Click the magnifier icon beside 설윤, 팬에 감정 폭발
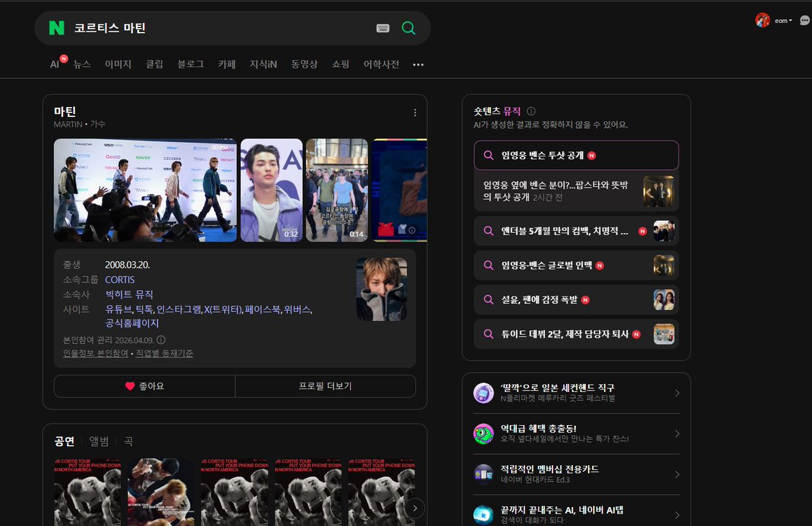The width and height of the screenshot is (812, 526). [488, 300]
